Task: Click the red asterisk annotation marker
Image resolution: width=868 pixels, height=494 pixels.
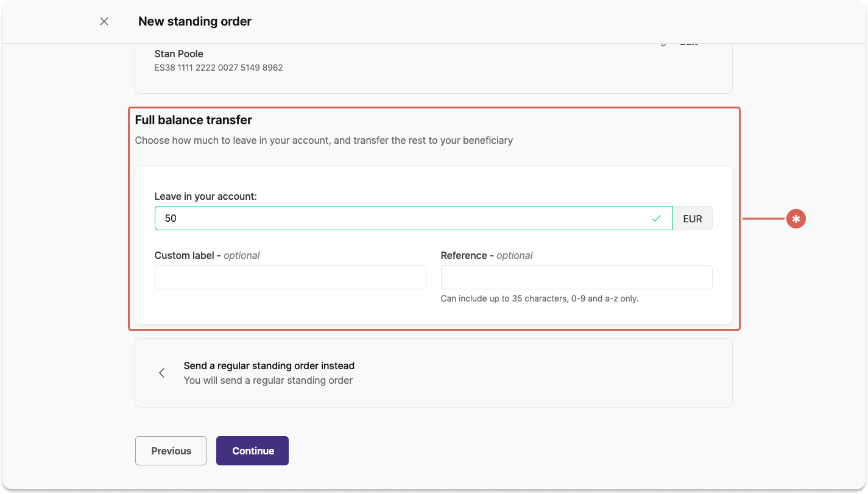Action: click(796, 219)
